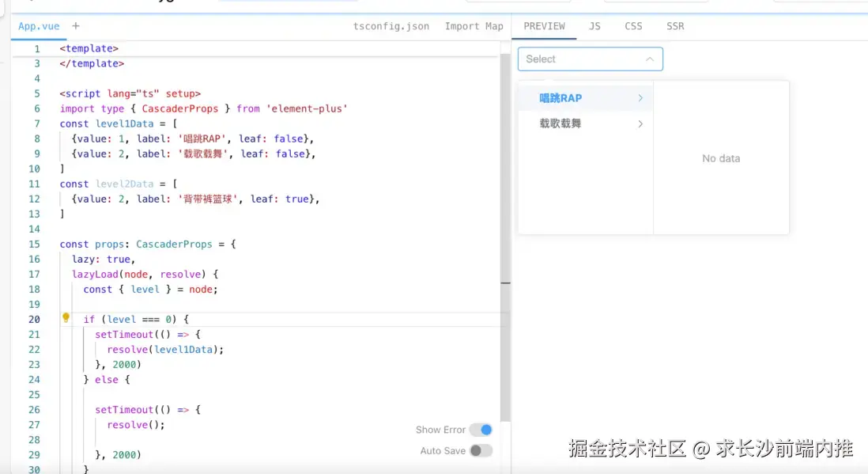Click '背带裤篮球' label string on line 12
868x474 pixels.
(208, 199)
